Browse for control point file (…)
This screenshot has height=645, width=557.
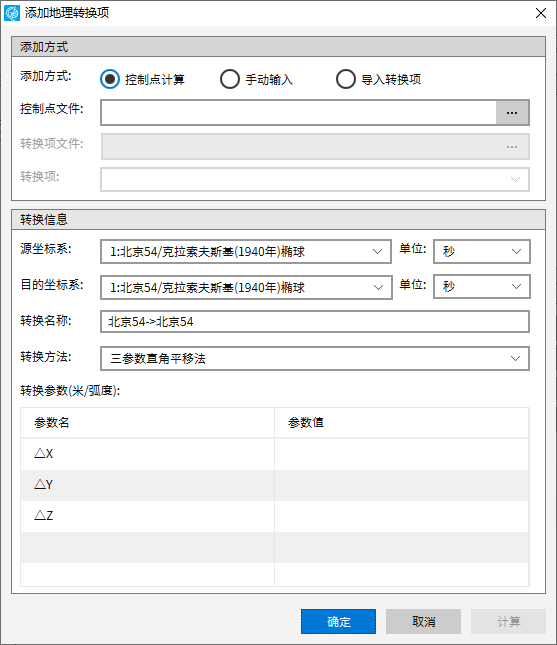[512, 112]
